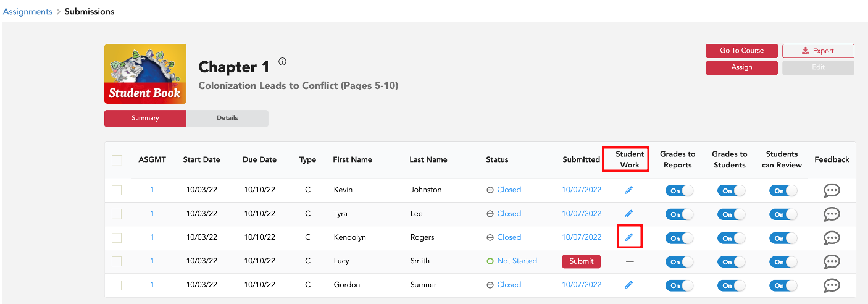Toggle Grades to Students for Tyra Lee

pyautogui.click(x=731, y=214)
